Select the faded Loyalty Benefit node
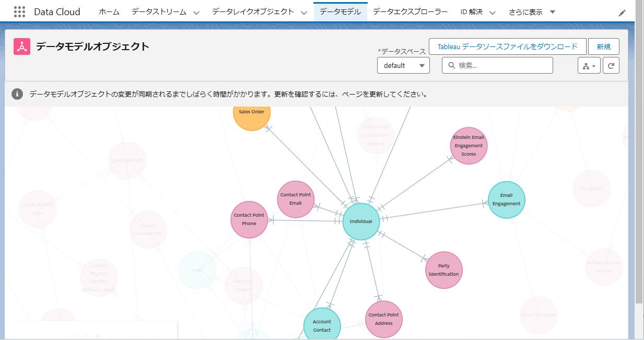 (x=127, y=160)
